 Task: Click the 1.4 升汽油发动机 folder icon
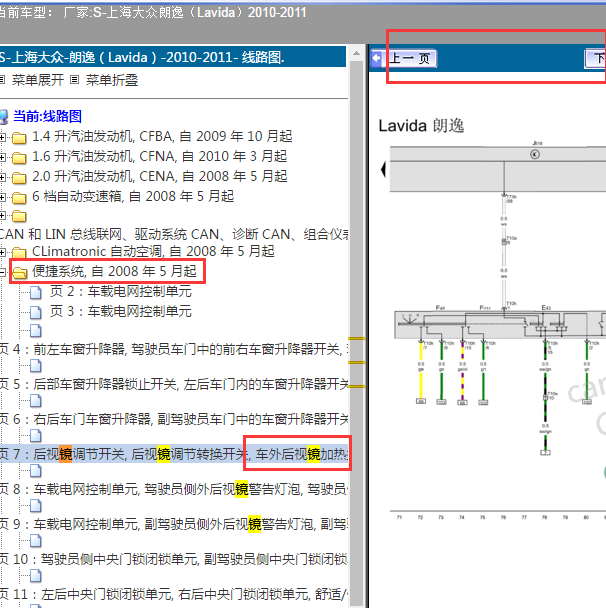click(19, 138)
